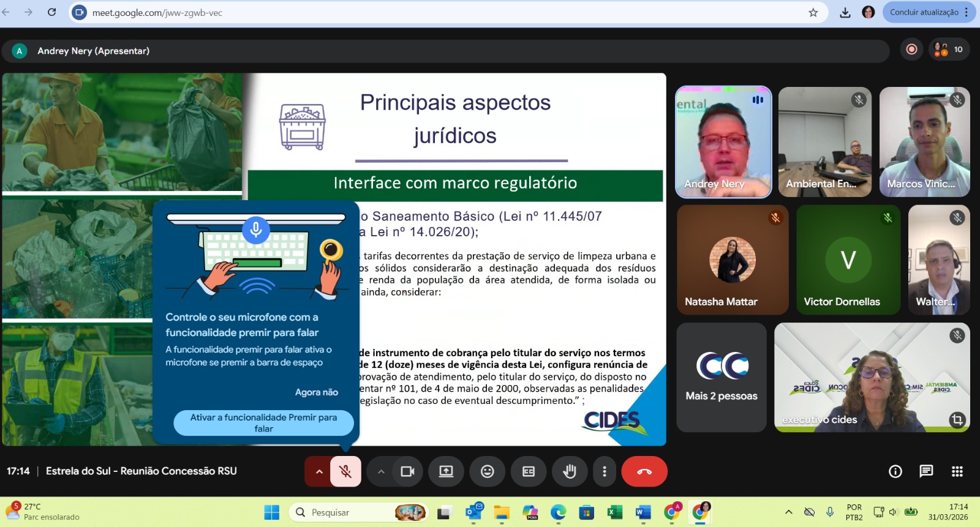Viewport: 980px width, 527px height.
Task: Click 'Ativar a funcionalidade Premir para falar'
Action: [263, 423]
